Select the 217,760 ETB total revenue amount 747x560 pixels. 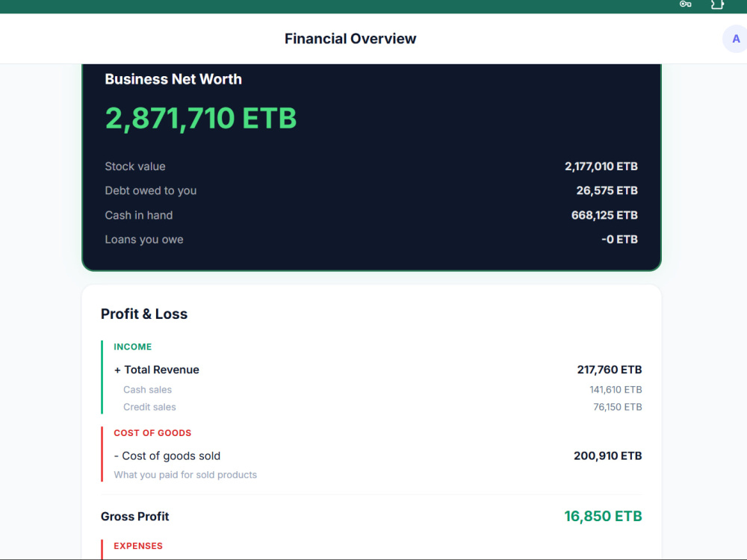[x=610, y=370]
